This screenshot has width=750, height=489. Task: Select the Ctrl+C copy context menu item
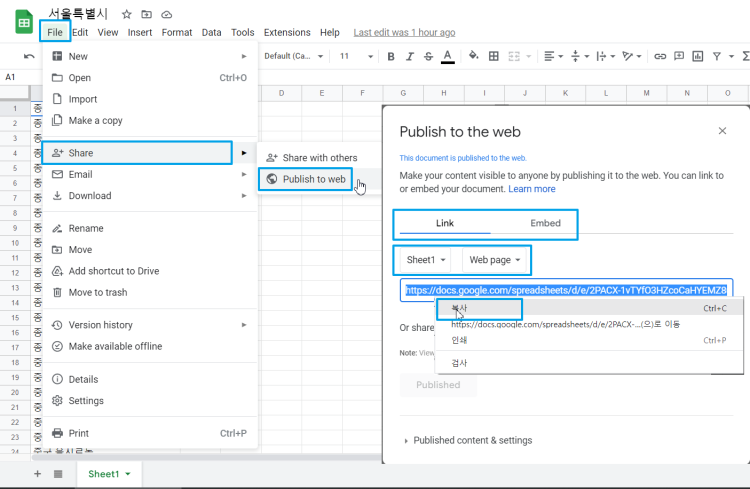pyautogui.click(x=589, y=308)
